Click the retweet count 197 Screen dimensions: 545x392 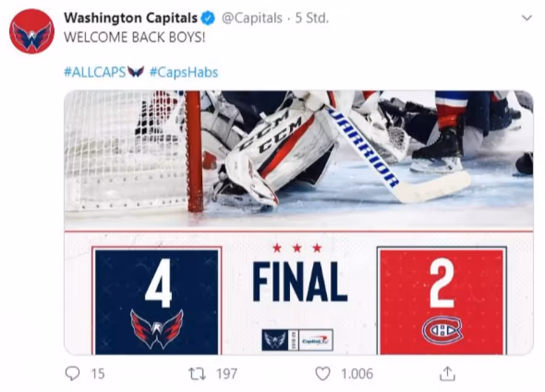tap(226, 374)
